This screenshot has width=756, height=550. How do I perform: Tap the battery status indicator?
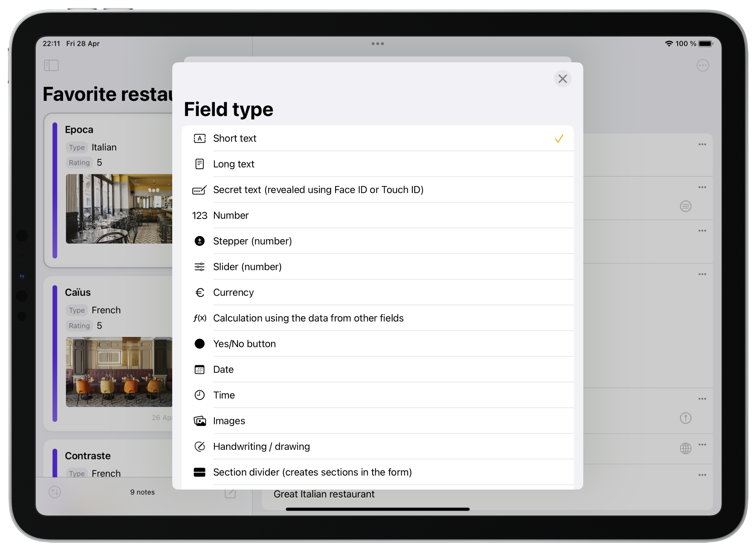coord(705,44)
